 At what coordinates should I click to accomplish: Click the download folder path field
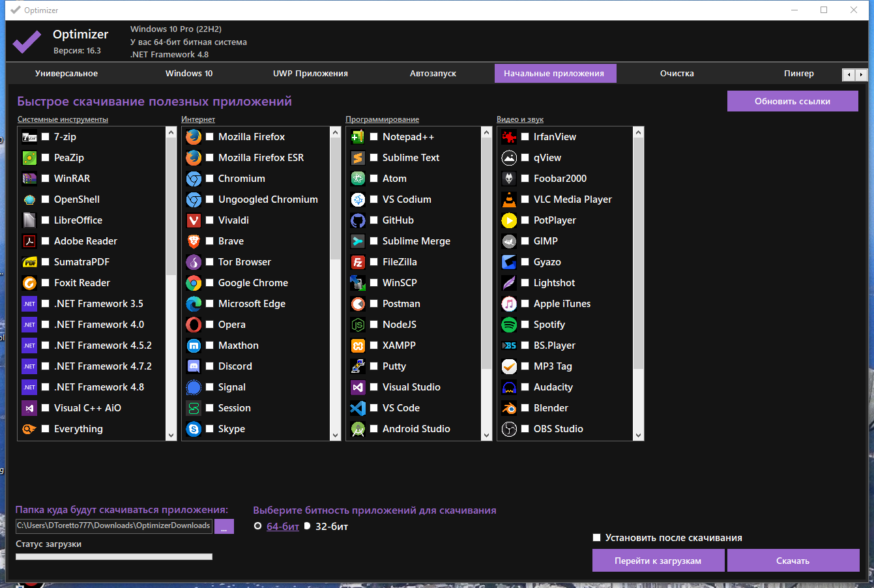tap(114, 525)
